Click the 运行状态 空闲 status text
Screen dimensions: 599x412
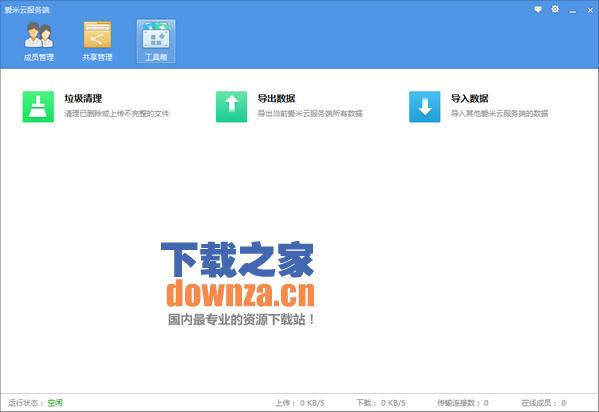(36, 403)
